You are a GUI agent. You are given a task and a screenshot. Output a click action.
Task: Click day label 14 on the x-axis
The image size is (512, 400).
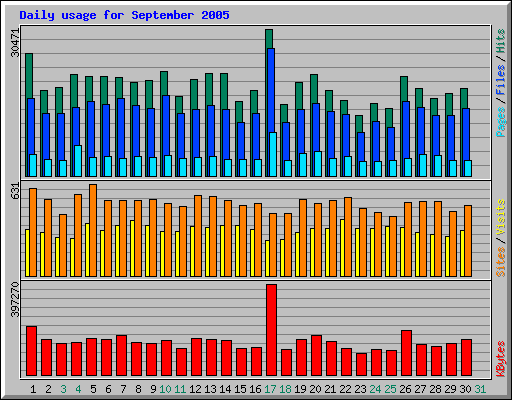pyautogui.click(x=225, y=389)
